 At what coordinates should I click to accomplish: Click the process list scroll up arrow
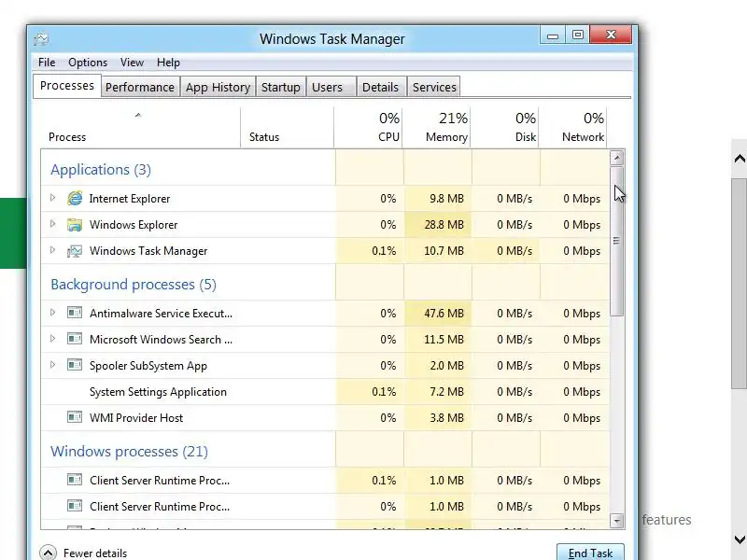tap(616, 158)
